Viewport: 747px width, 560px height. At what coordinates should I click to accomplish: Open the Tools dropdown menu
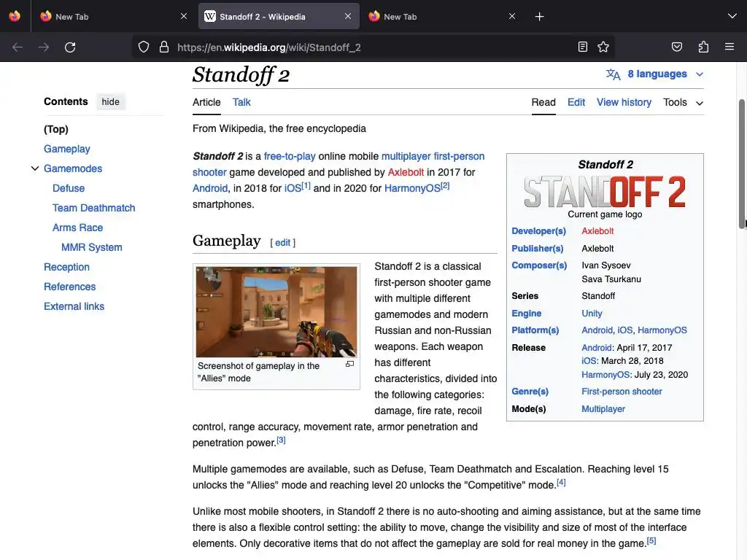coord(683,102)
